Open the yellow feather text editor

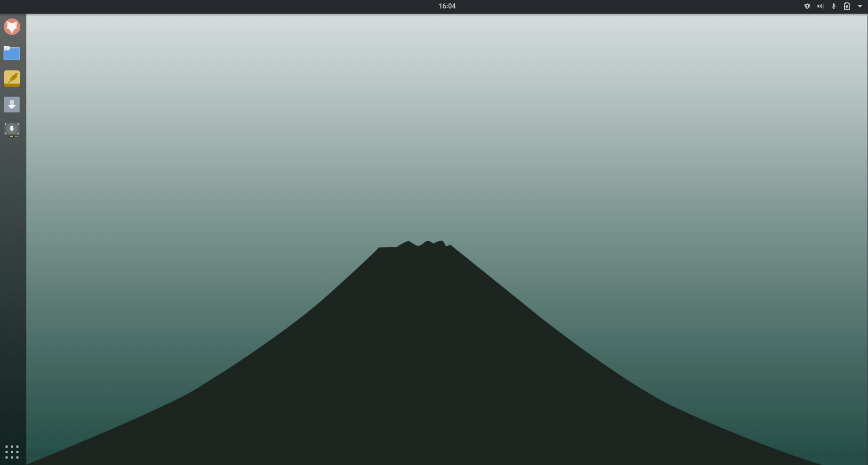coord(12,78)
